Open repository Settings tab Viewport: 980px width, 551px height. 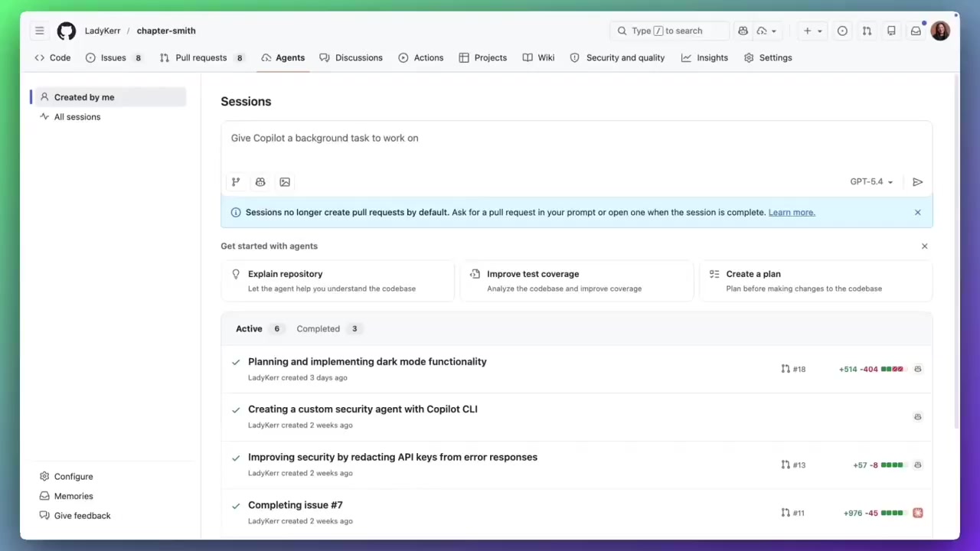point(768,57)
